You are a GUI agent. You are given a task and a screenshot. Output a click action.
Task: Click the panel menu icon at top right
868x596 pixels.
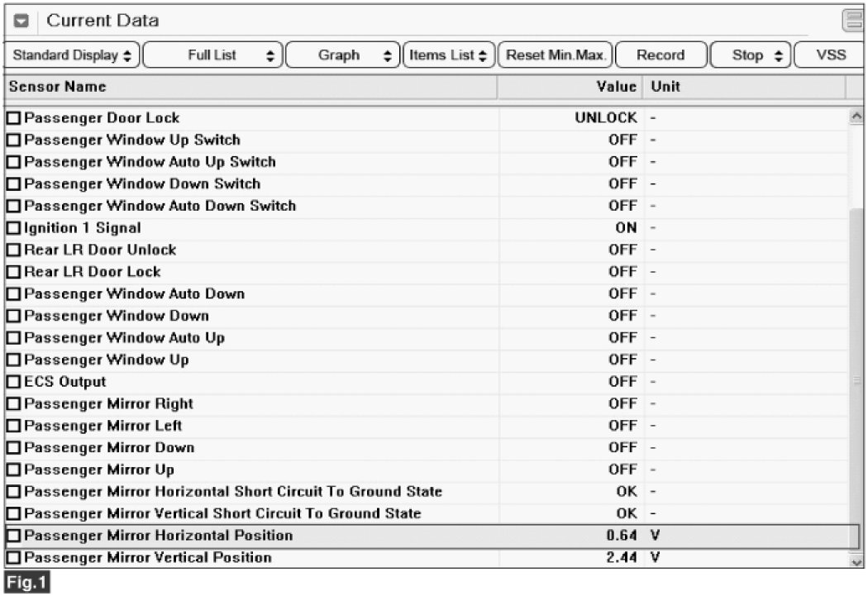[x=853, y=21]
